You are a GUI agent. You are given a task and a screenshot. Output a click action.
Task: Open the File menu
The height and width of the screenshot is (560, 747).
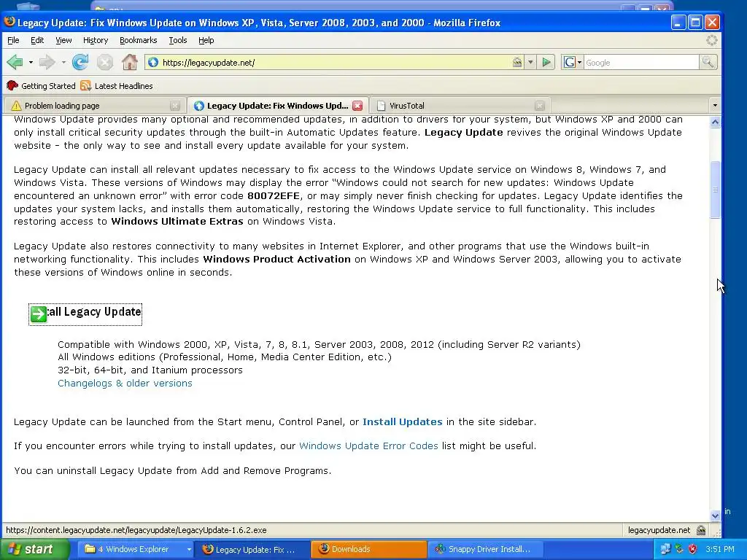(13, 41)
